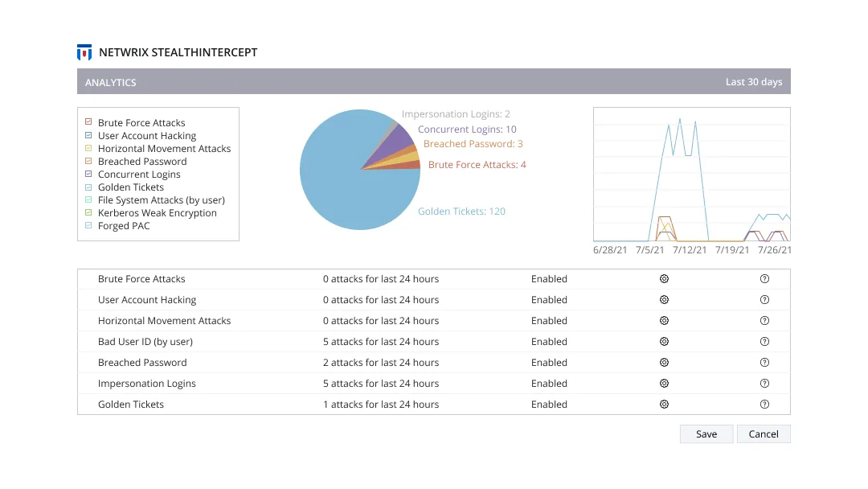Select User Account Hacking table row name

coord(147,300)
